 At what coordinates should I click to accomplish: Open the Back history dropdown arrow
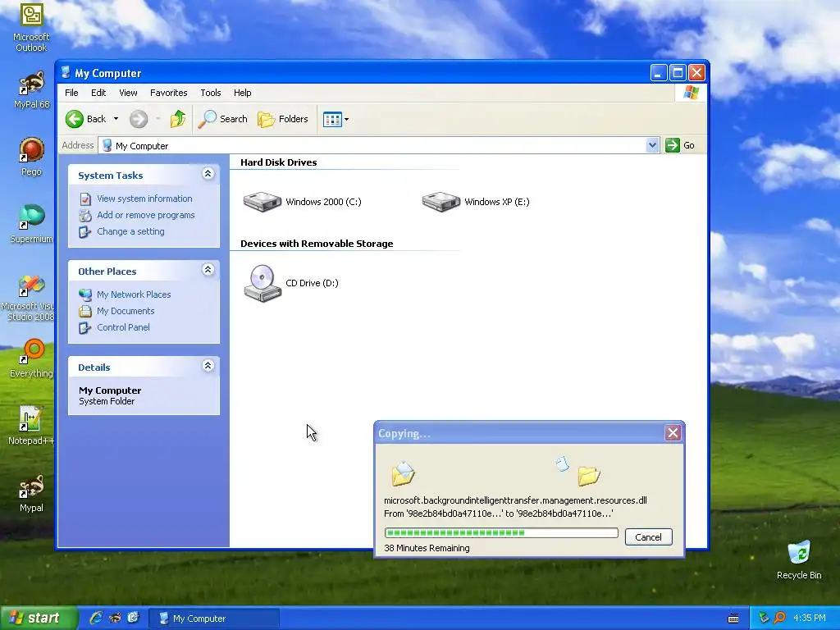click(116, 119)
